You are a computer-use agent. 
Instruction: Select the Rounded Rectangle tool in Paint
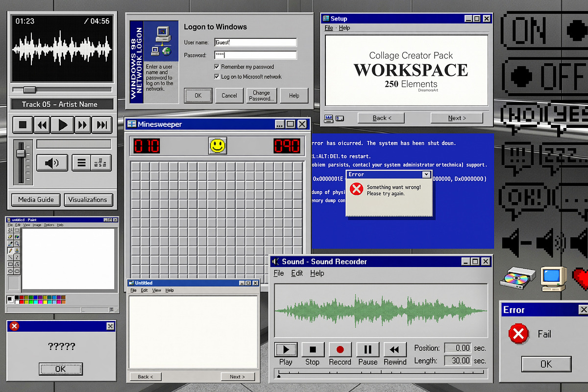(17, 271)
